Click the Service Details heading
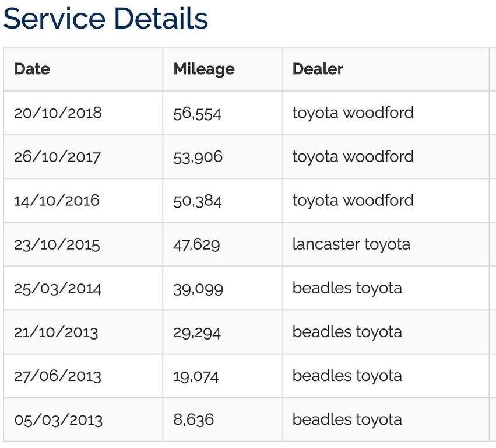This screenshot has width=496, height=448. point(105,18)
